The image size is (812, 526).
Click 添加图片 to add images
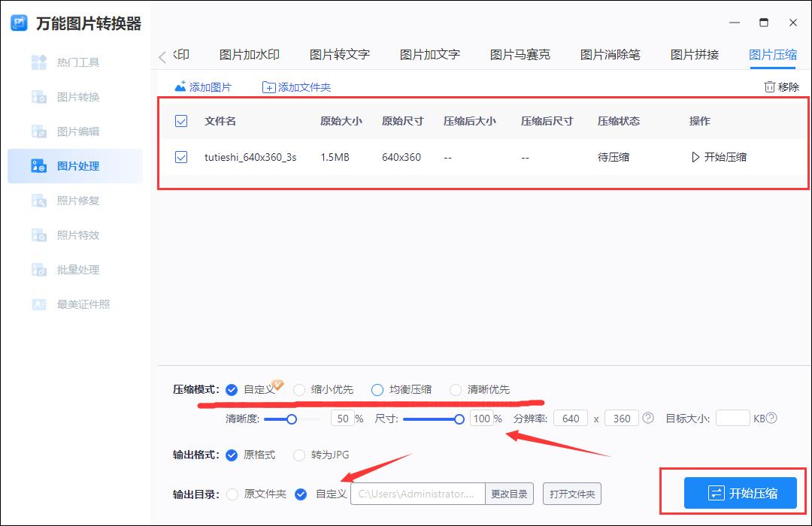pos(203,86)
